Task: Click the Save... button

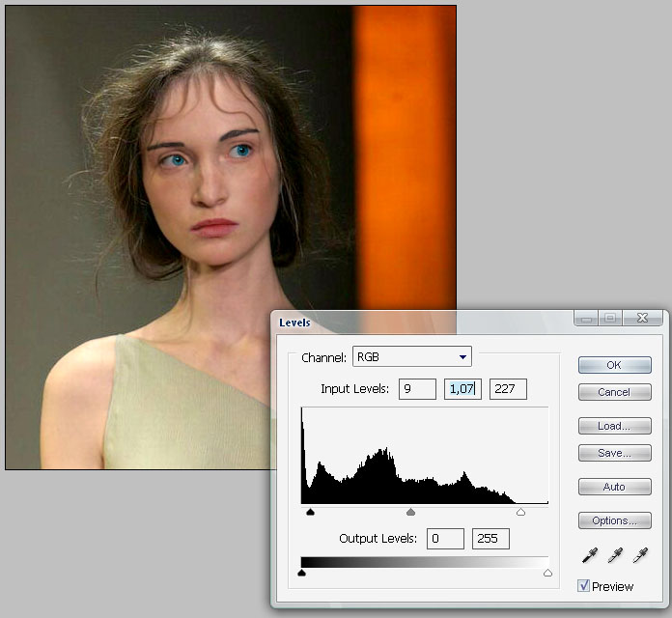Action: click(x=615, y=453)
